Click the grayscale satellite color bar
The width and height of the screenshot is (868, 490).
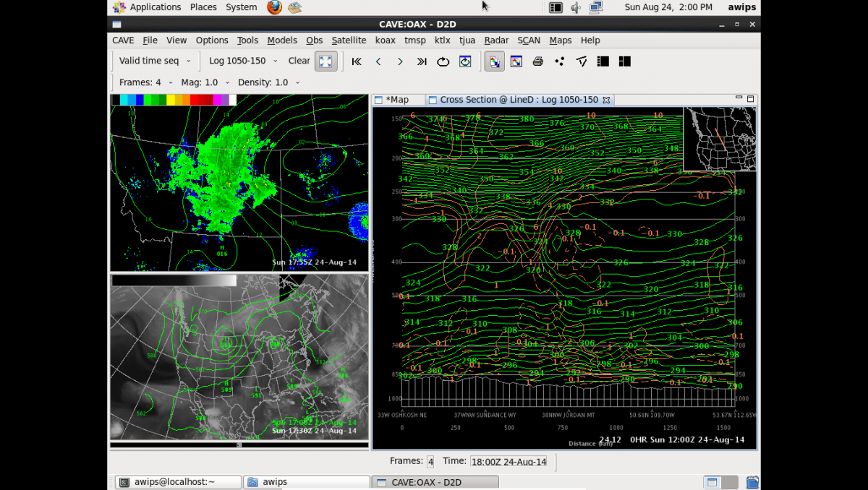click(x=174, y=280)
